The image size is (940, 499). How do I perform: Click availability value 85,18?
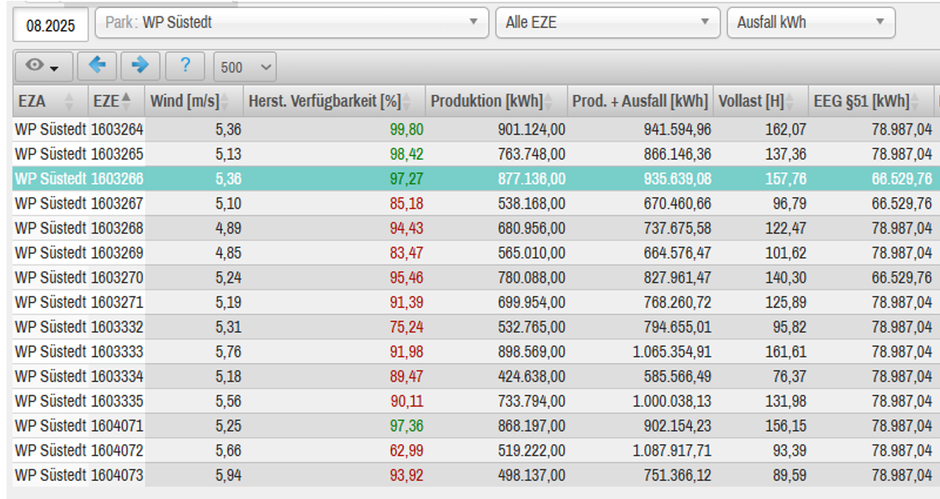[406, 203]
